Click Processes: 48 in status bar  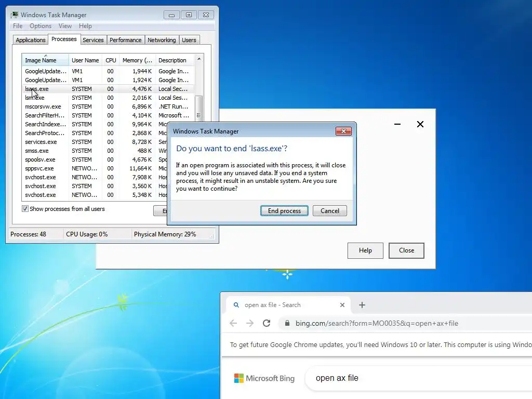(28, 234)
